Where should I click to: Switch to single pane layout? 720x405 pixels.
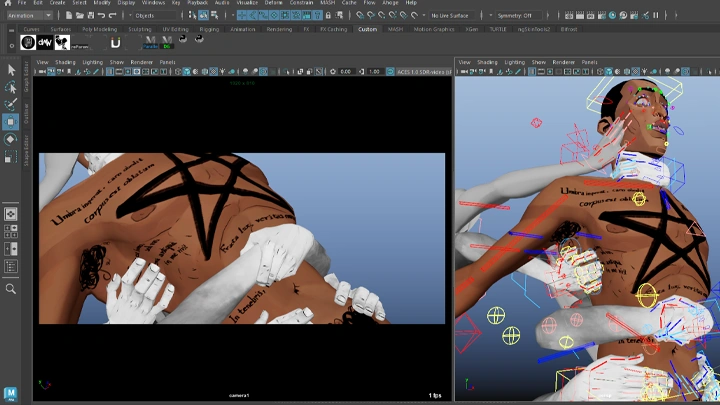point(11,214)
